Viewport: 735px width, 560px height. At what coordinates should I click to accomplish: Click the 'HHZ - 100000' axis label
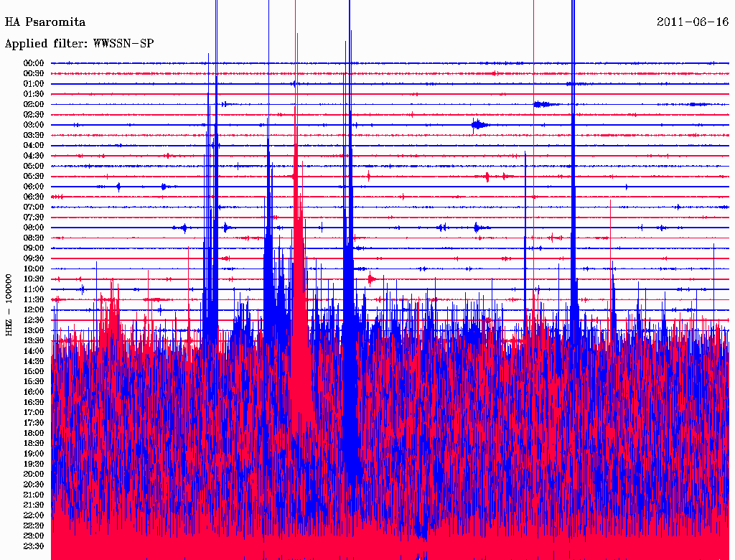9,305
